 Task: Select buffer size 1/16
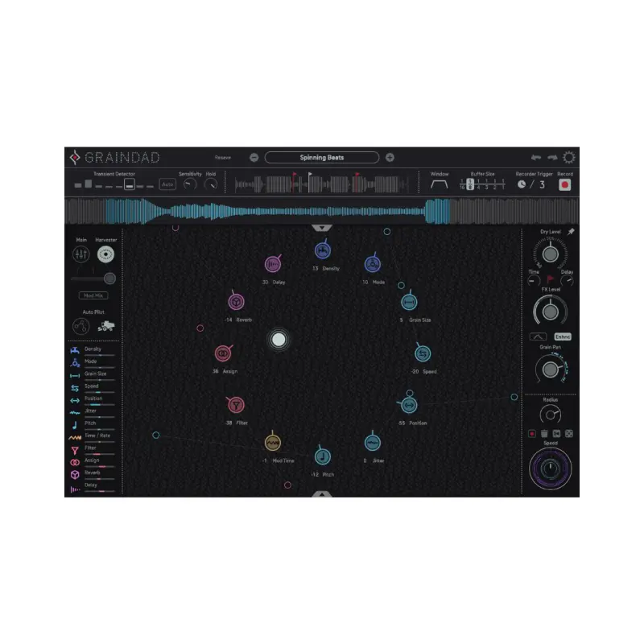tap(462, 184)
